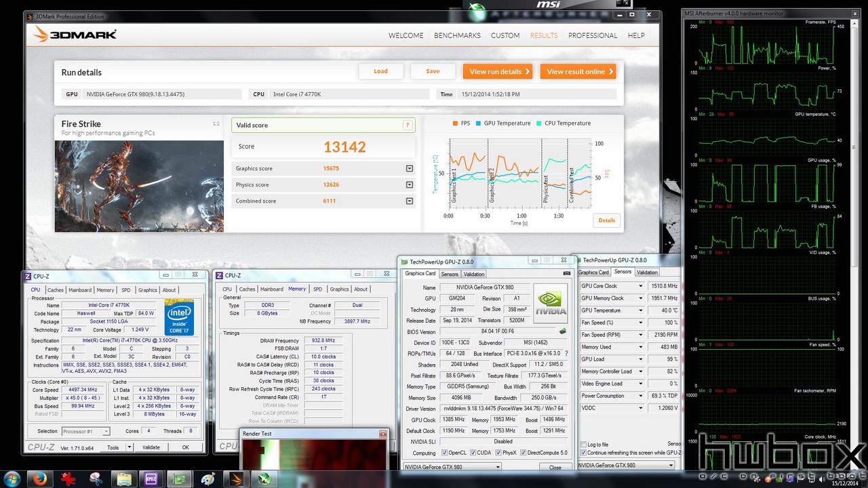Image resolution: width=868 pixels, height=488 pixels.
Task: Open Memory Used sensor dropdown
Action: point(640,347)
